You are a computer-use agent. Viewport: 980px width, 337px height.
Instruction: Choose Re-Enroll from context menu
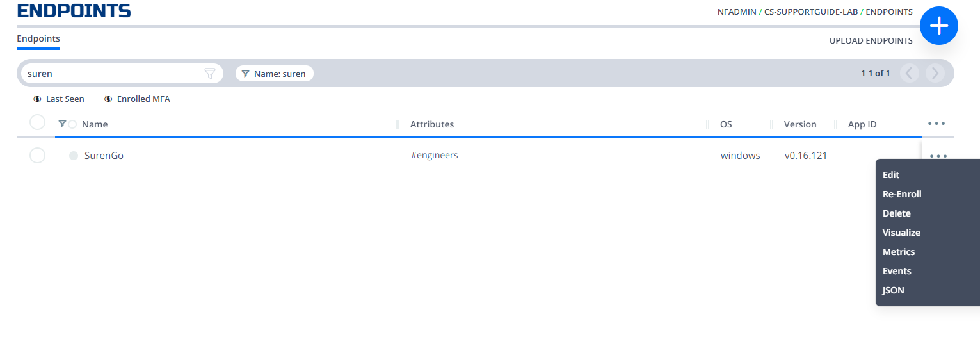902,194
